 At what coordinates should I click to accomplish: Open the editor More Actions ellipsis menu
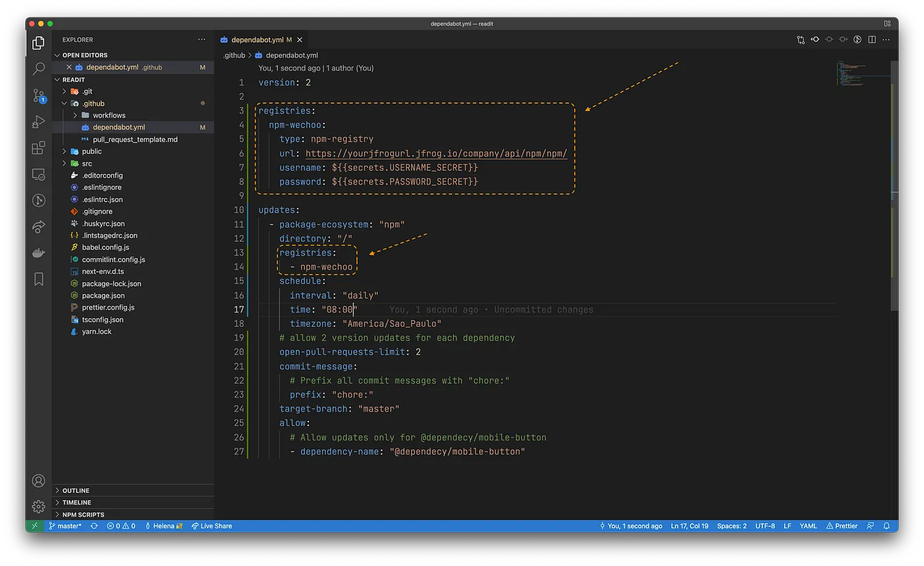point(886,40)
